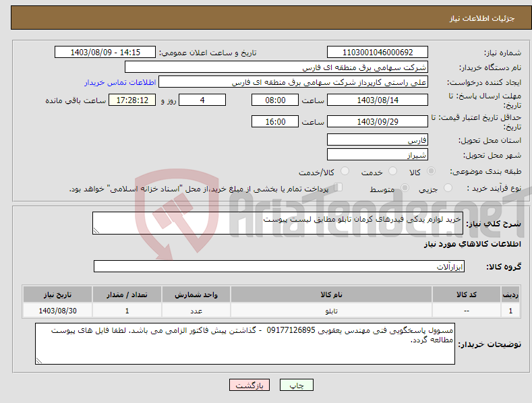Click the buyer organization name field
This screenshot has width=532, height=403.
tap(276, 67)
